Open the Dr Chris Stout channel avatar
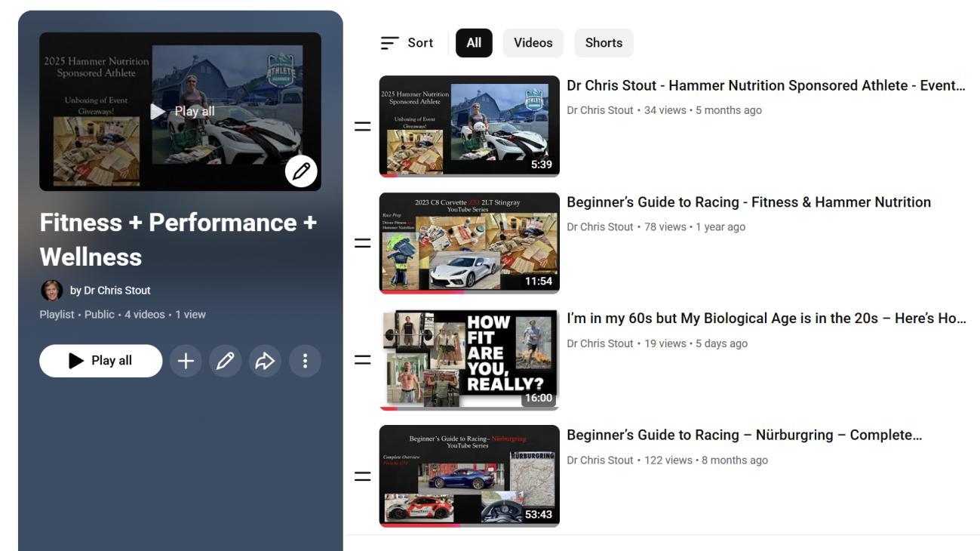980x551 pixels. coord(51,291)
